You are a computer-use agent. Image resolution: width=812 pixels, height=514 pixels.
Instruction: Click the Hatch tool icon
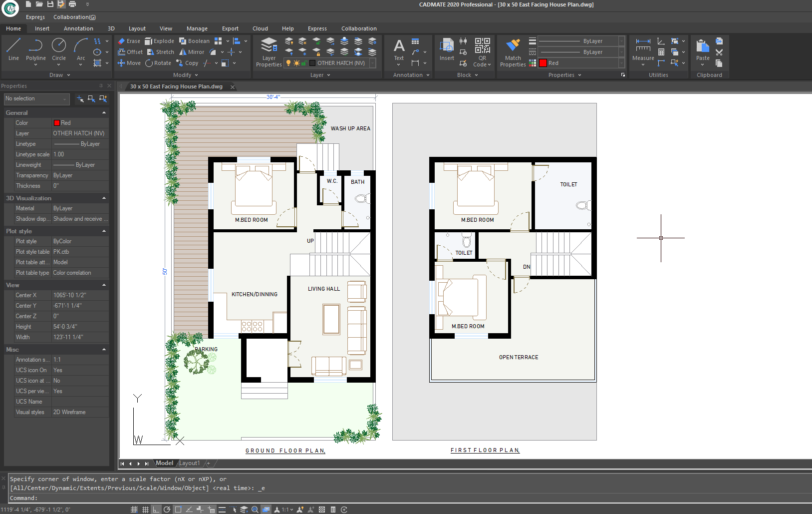[97, 63]
